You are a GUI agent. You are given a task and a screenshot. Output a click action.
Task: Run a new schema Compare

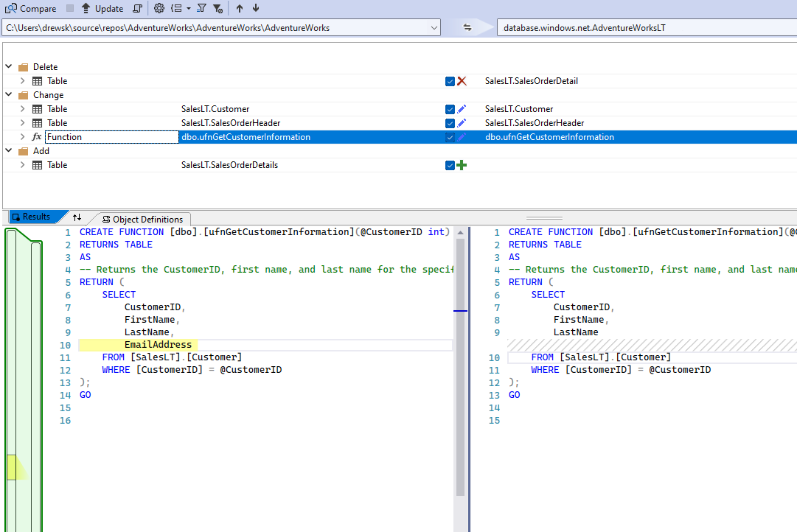29,8
